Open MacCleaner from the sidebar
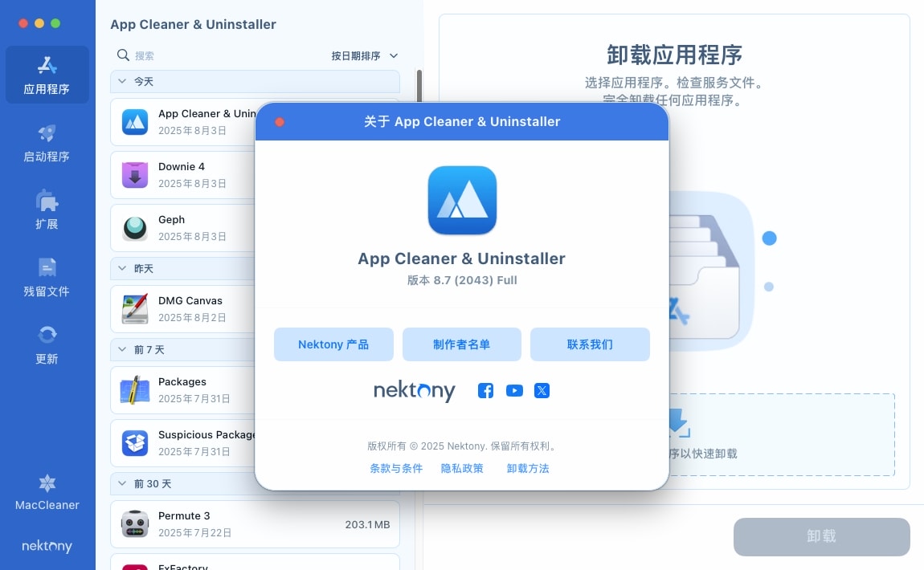The width and height of the screenshot is (924, 570). click(x=47, y=493)
